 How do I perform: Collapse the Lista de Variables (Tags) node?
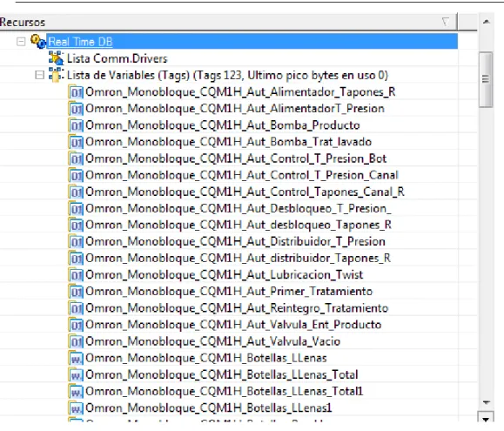pyautogui.click(x=39, y=75)
